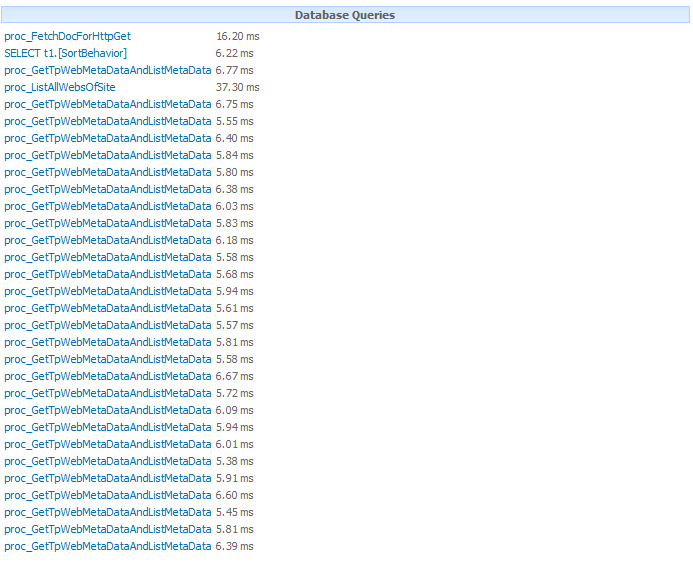693x562 pixels.
Task: Select the 5.68 ms duration value
Action: 235,274
